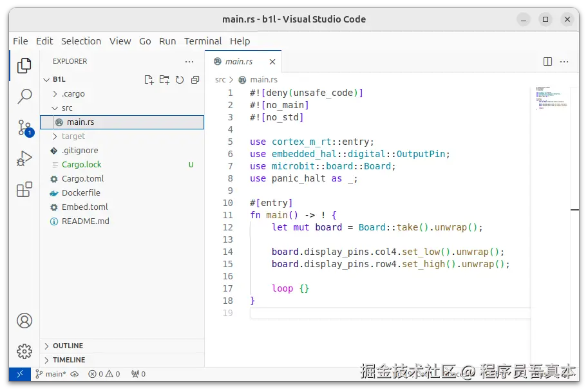This screenshot has width=588, height=392.
Task: Click the main.rs breadcrumb segment
Action: point(263,79)
